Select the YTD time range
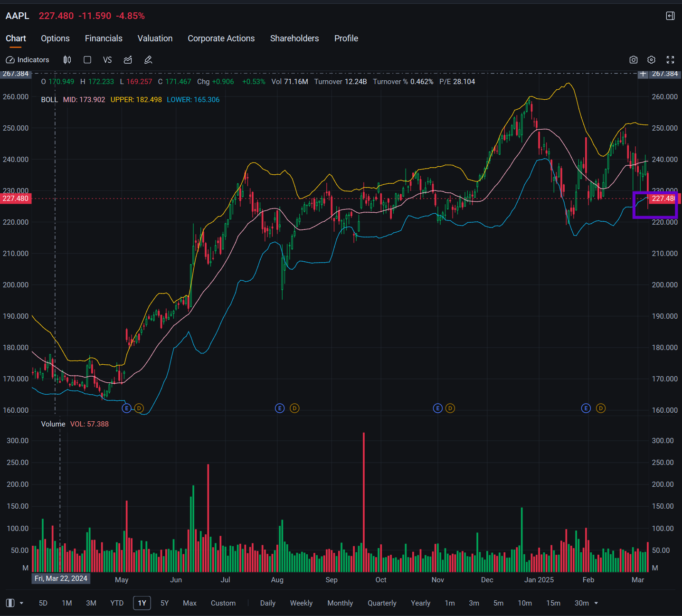Screen dimensions: 682x616 117,603
